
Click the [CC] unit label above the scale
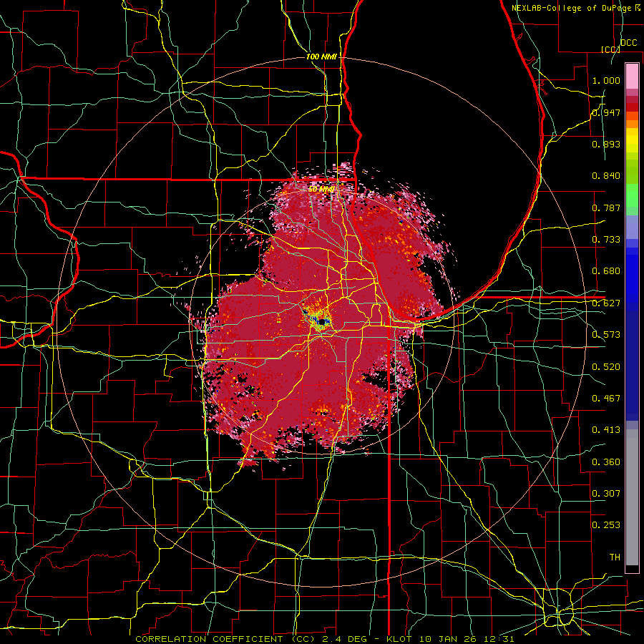click(x=610, y=49)
